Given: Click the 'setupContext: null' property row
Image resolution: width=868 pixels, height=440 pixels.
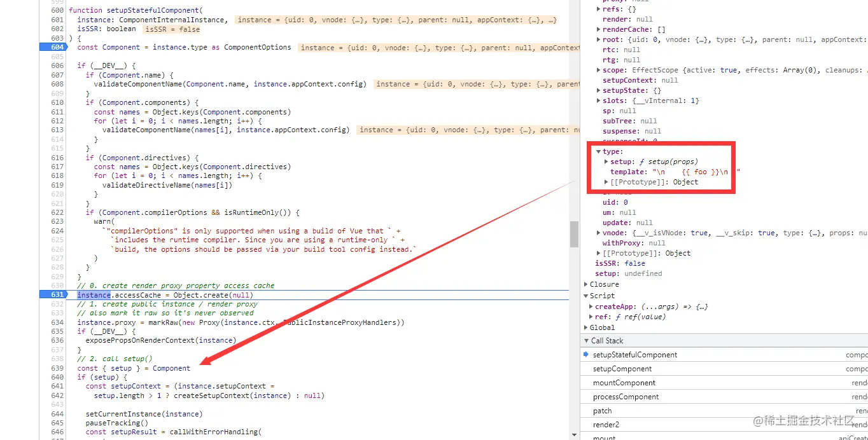Looking at the screenshot, I should pyautogui.click(x=640, y=80).
